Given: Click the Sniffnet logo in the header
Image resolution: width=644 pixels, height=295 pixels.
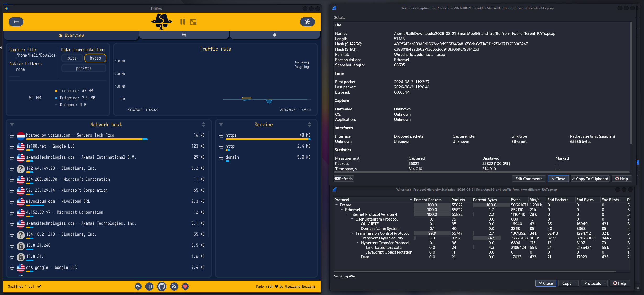Looking at the screenshot, I should 162,22.
